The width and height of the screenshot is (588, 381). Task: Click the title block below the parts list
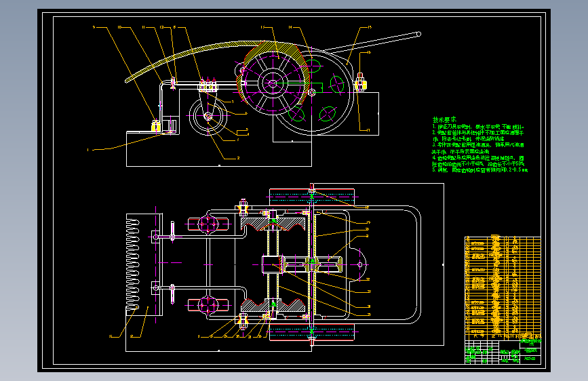click(x=503, y=352)
